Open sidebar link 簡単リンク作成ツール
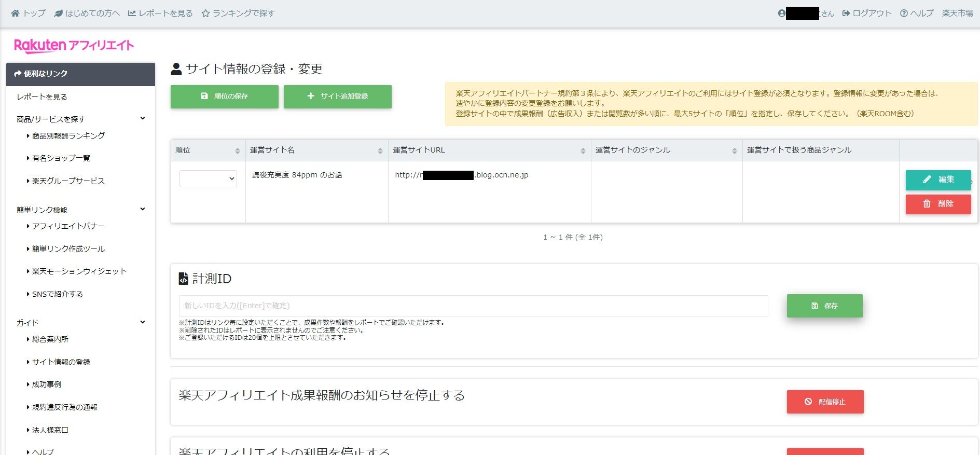 pyautogui.click(x=68, y=249)
